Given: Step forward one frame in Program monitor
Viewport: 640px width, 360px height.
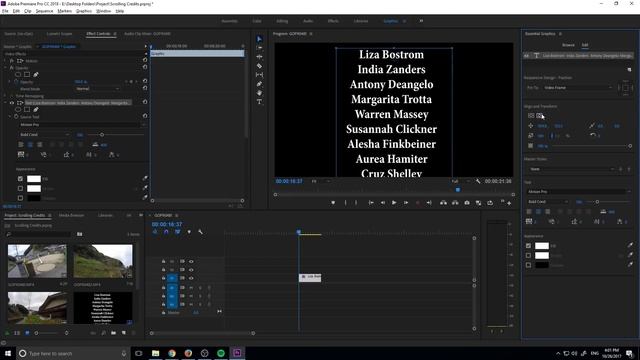Looking at the screenshot, I should click(x=406, y=202).
